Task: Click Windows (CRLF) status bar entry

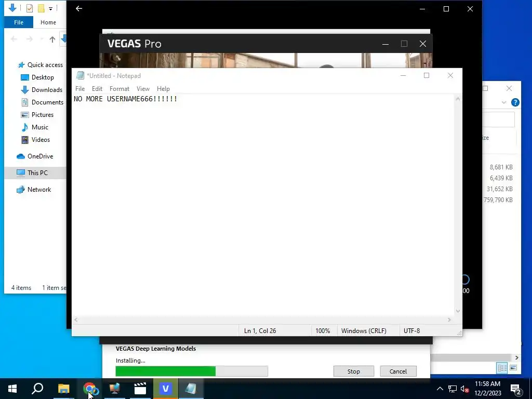Action: pos(364,330)
